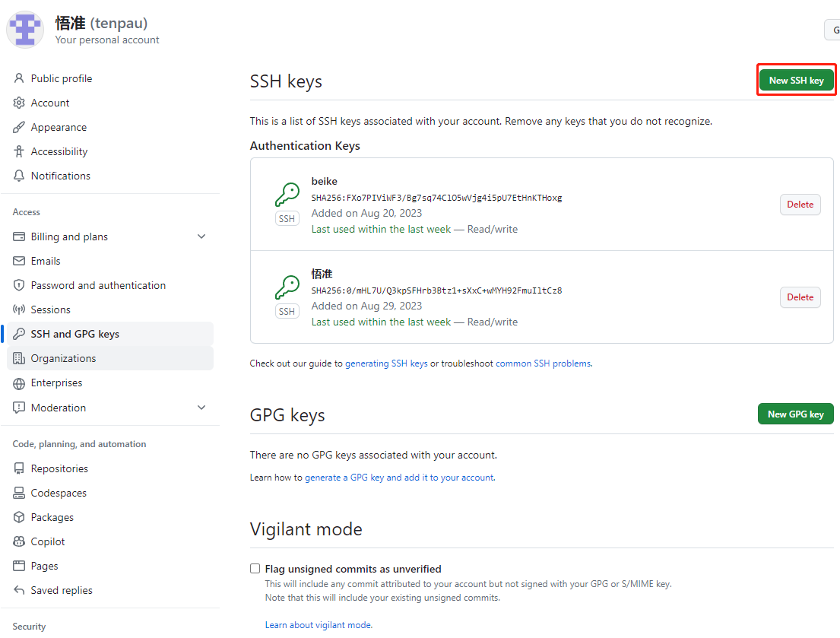Open Password and authentication settings

98,285
